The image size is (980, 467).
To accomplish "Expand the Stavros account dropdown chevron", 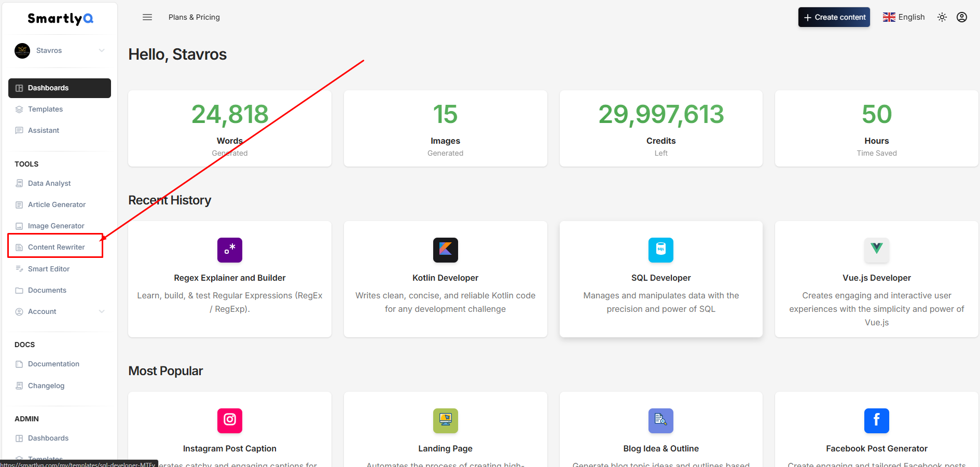I will [102, 50].
